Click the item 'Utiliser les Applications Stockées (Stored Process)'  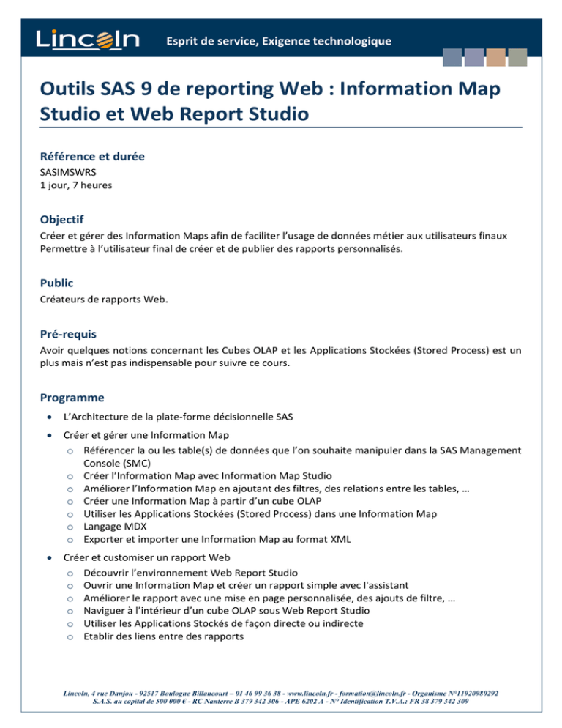[x=260, y=514]
